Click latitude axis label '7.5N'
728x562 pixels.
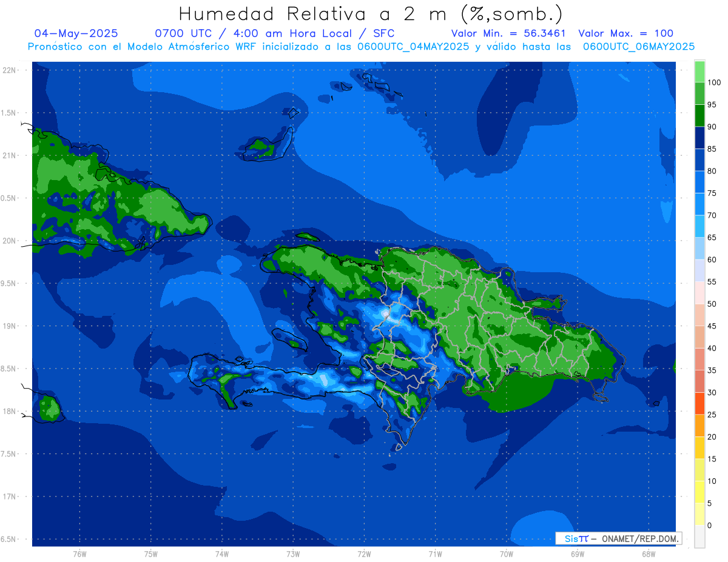[x=8, y=453]
